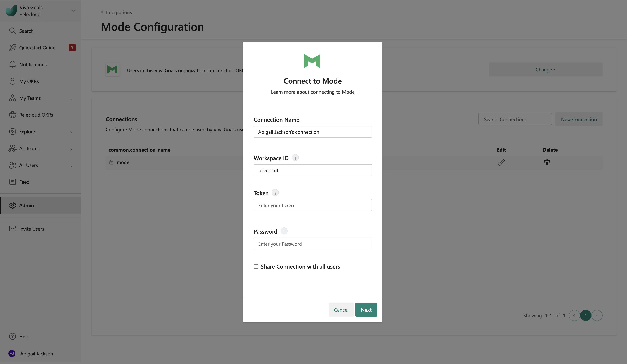Click the pencil edit icon for mode
This screenshot has width=627, height=364.
(x=501, y=163)
